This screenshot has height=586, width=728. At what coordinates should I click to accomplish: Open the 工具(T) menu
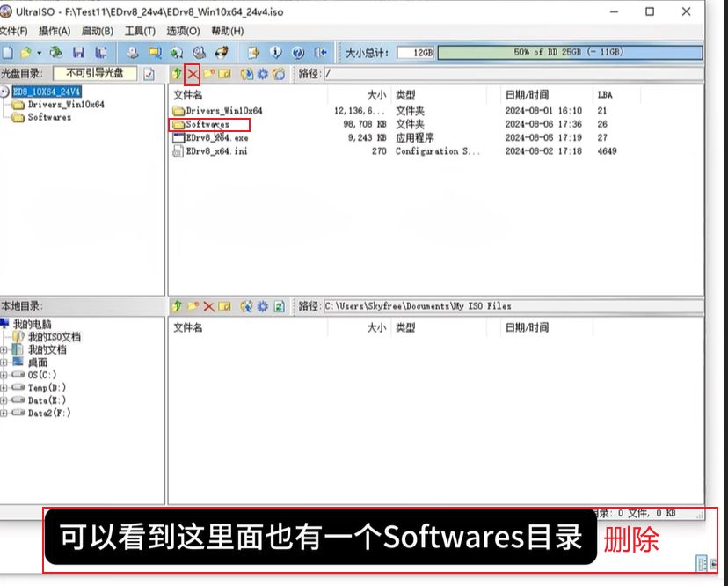coord(140,32)
